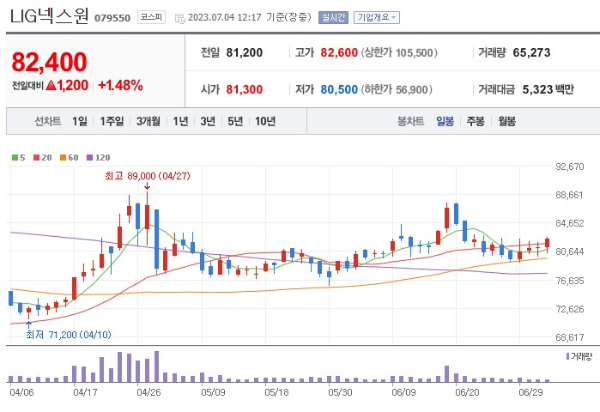Select the 1일 line chart tab
Screen dimensions: 600x412
click(80, 121)
